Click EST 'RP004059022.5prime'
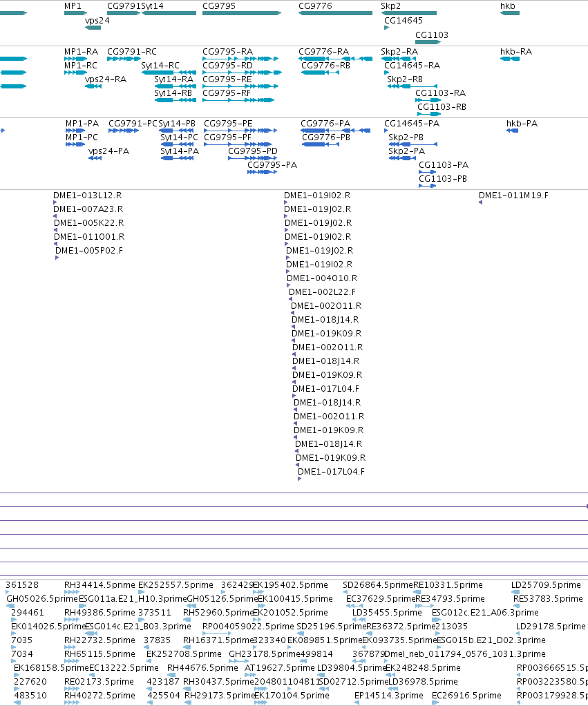Screen dimensions: 588x706 click(249, 627)
